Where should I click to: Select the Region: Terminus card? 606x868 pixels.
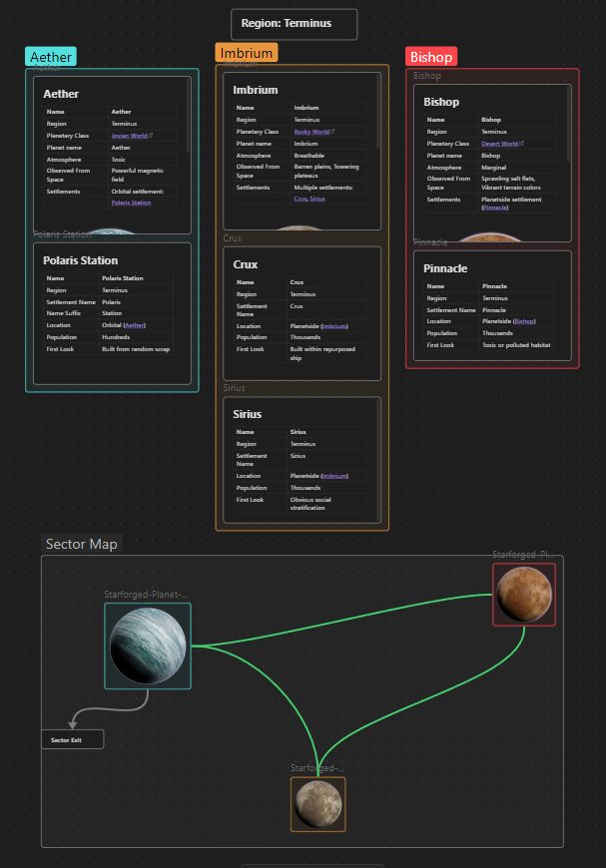[294, 24]
